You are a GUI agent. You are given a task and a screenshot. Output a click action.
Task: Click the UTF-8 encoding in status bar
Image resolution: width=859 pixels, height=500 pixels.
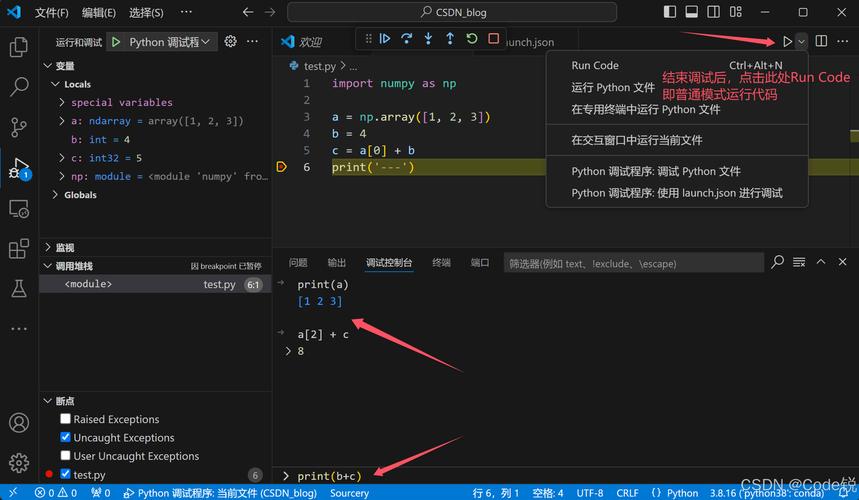pos(589,493)
